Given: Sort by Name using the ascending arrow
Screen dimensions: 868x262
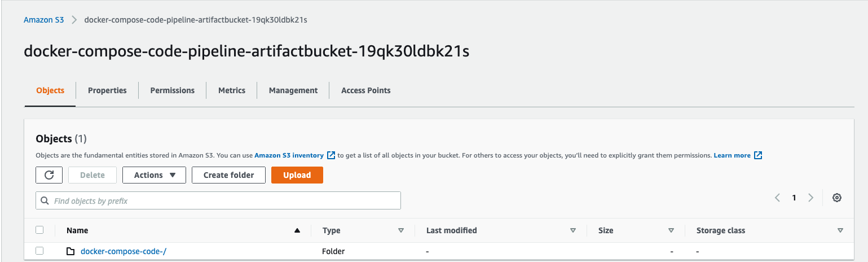Looking at the screenshot, I should coord(297,230).
